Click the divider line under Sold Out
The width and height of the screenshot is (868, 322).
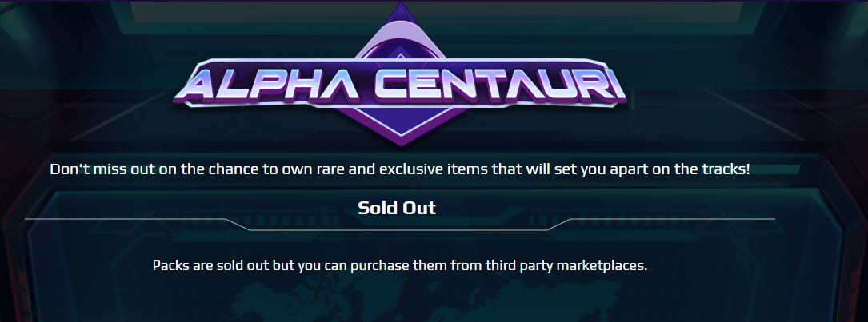(x=400, y=224)
